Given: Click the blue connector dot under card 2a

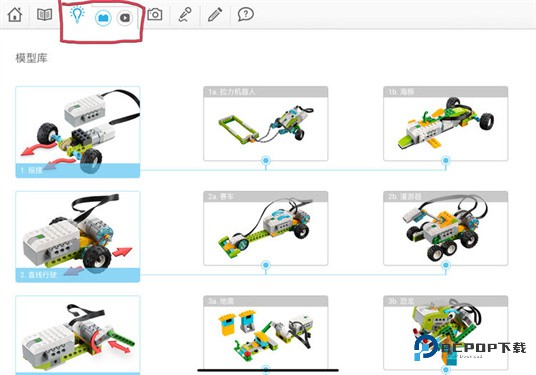Looking at the screenshot, I should [266, 265].
